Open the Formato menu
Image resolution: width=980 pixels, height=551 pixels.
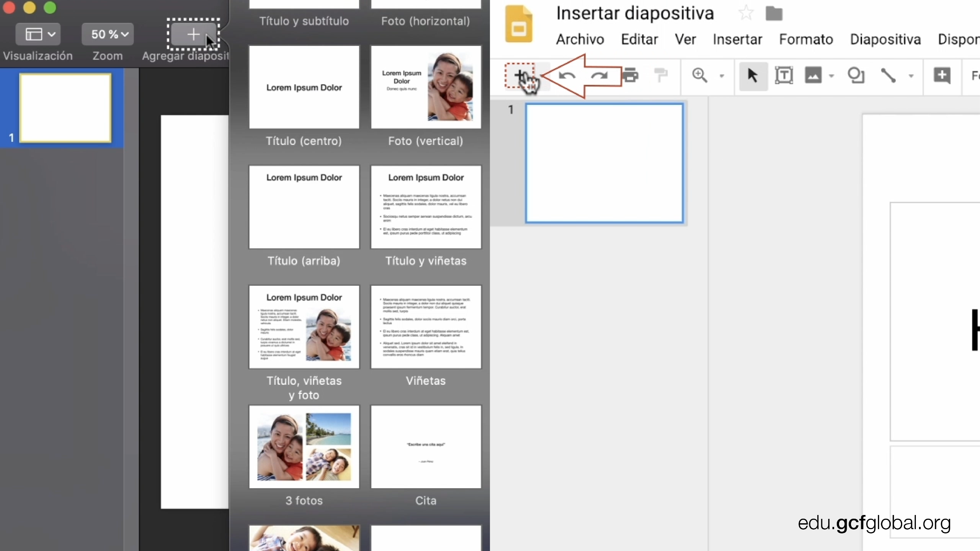806,39
